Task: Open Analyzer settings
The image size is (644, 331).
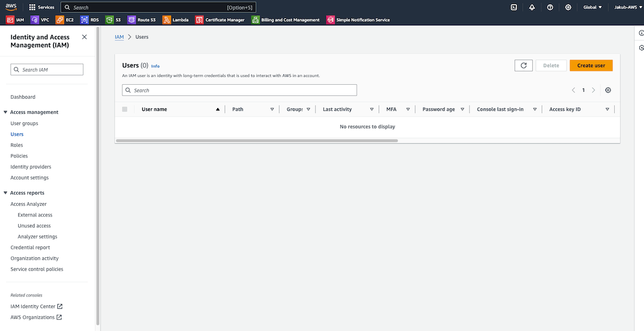Action: click(37, 237)
